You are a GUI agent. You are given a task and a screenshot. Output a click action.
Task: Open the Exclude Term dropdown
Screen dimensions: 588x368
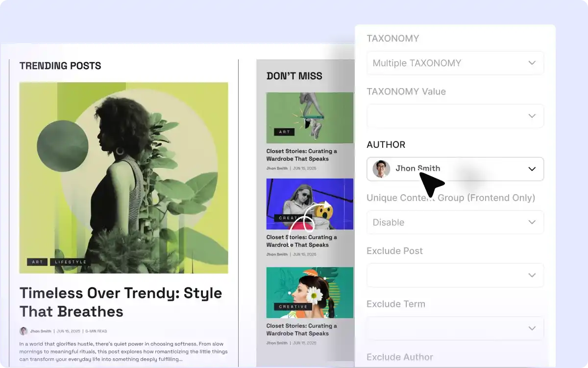coord(455,328)
